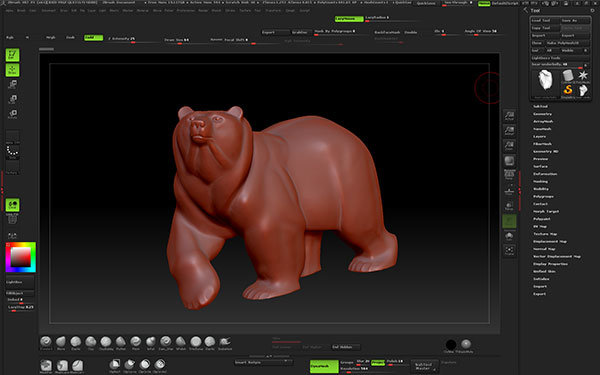Expand the Display Properties subpalette
Image resolution: width=600 pixels, height=375 pixels.
tap(550, 264)
